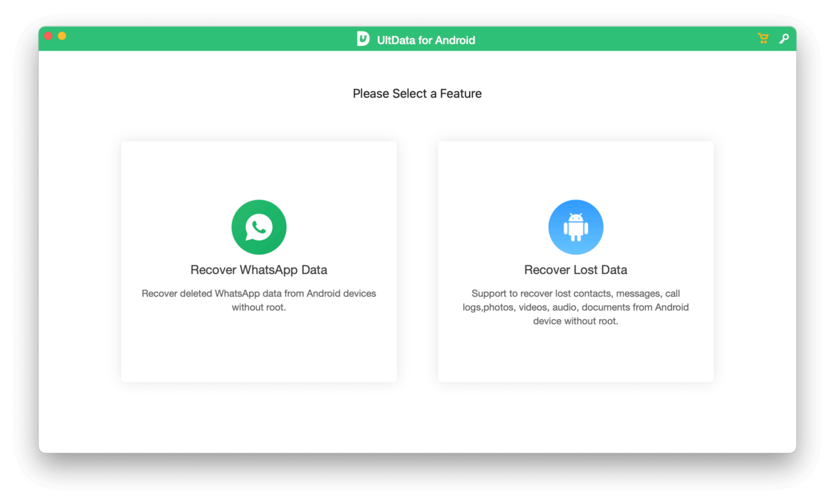Viewport: 835px width, 504px height.
Task: Select the Recover Lost Data heading
Action: 575,270
